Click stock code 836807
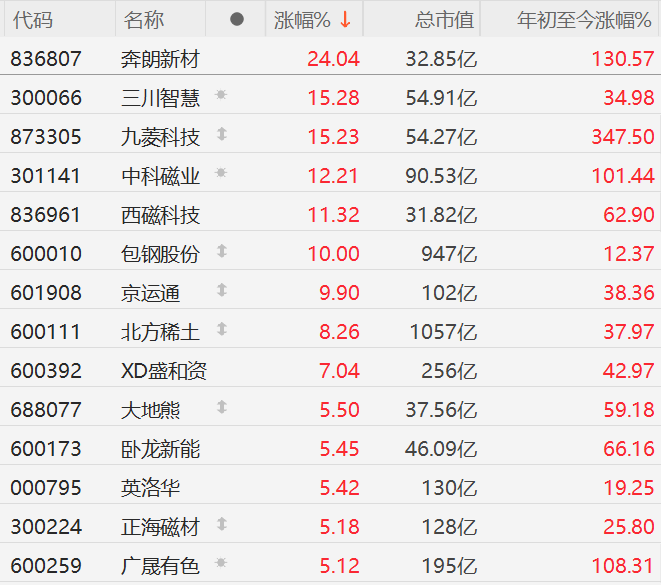Viewport: 661px width, 585px height. [46, 59]
